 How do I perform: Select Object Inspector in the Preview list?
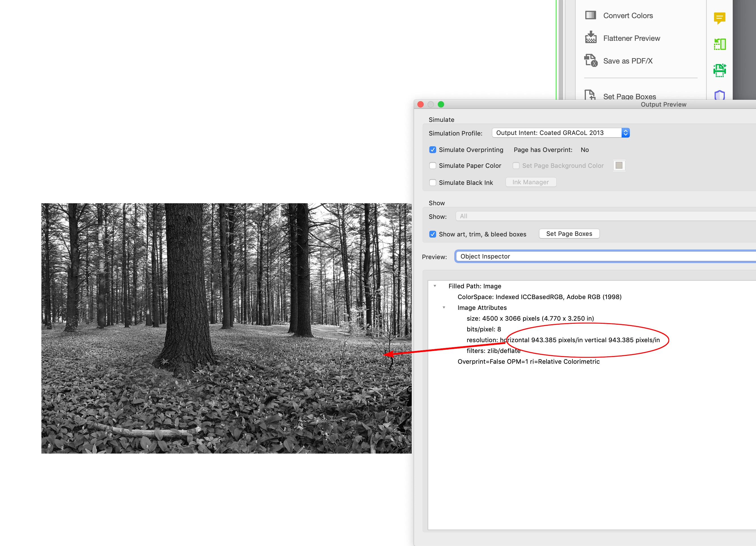tap(485, 256)
